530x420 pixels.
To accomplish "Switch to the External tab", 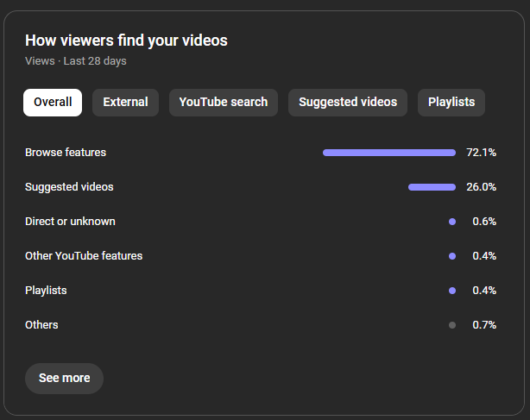I will pyautogui.click(x=125, y=103).
